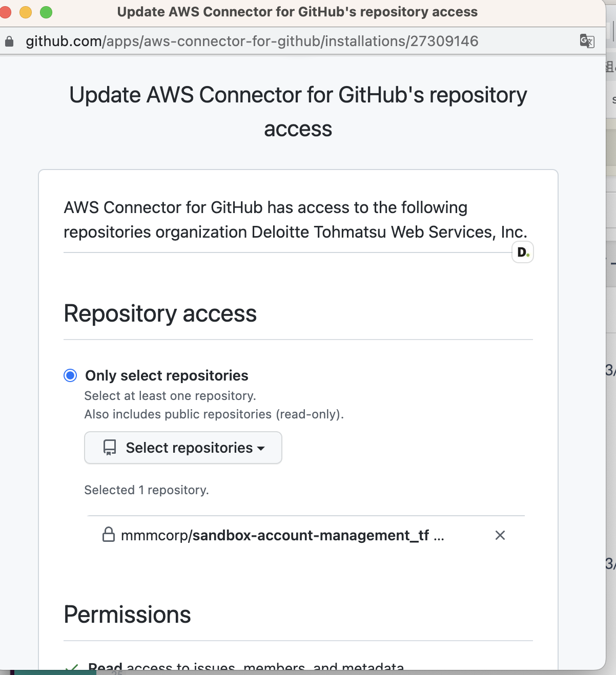This screenshot has height=675, width=616.
Task: Click the window title bar text
Action: [298, 12]
